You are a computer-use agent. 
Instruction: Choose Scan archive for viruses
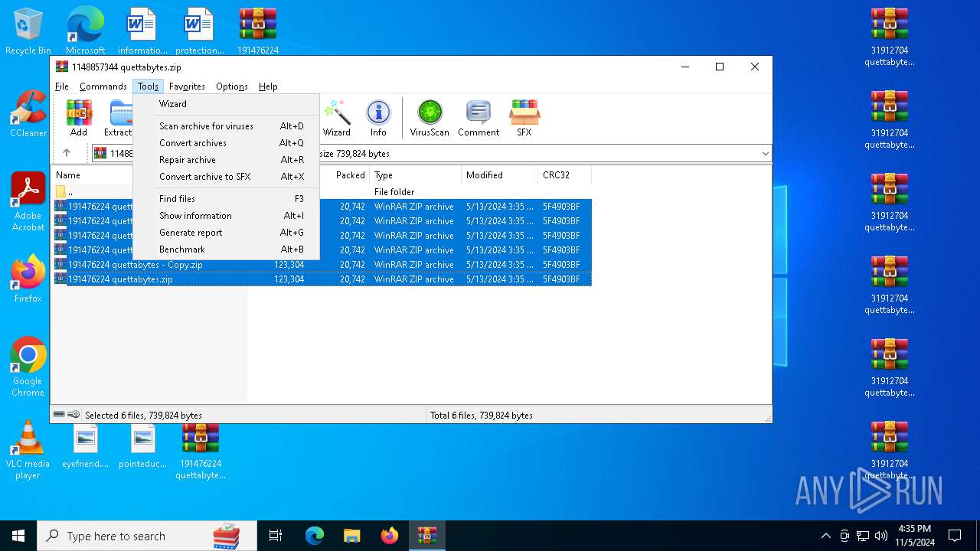(226, 126)
